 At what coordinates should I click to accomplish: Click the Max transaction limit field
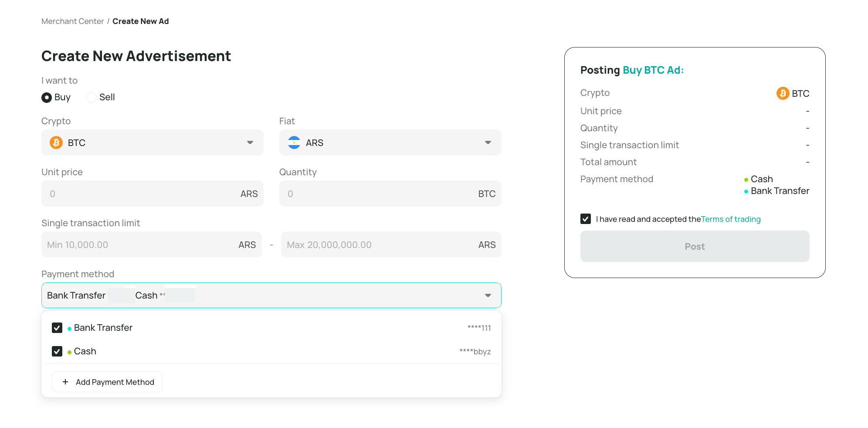[391, 245]
